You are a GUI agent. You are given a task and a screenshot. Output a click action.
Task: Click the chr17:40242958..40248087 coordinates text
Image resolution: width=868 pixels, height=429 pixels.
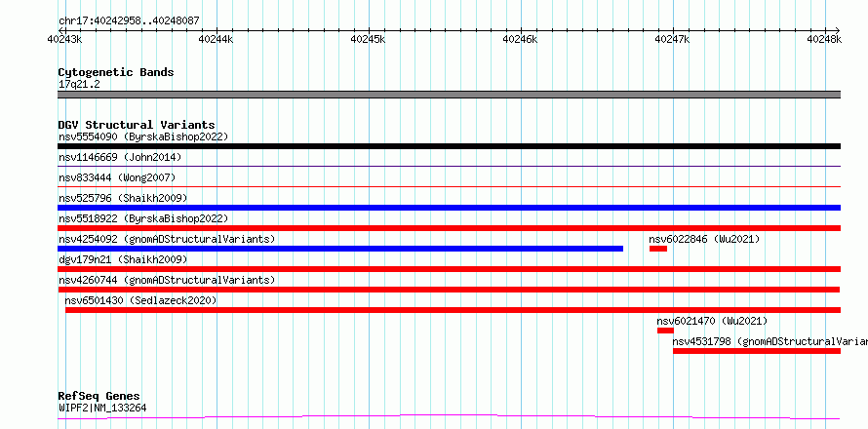coord(129,21)
